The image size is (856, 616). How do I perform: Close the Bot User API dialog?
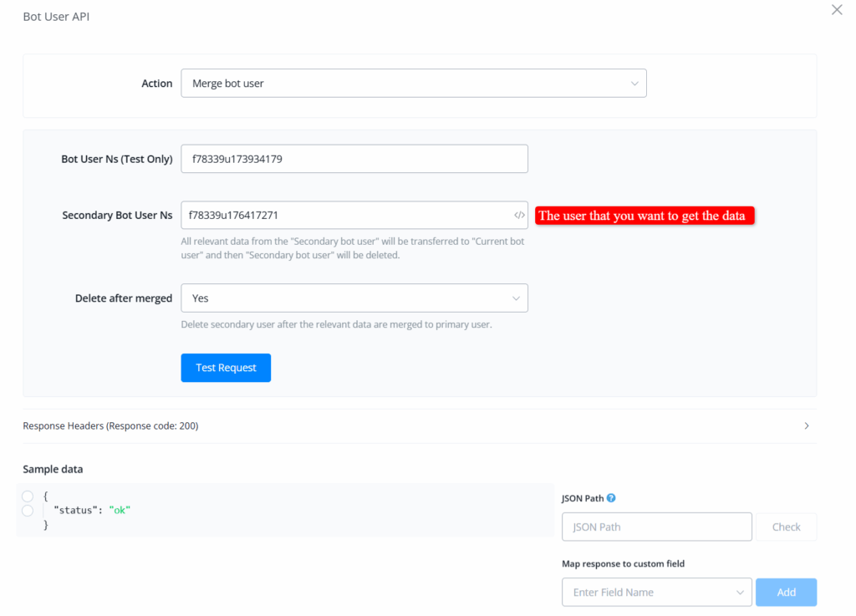click(x=837, y=10)
